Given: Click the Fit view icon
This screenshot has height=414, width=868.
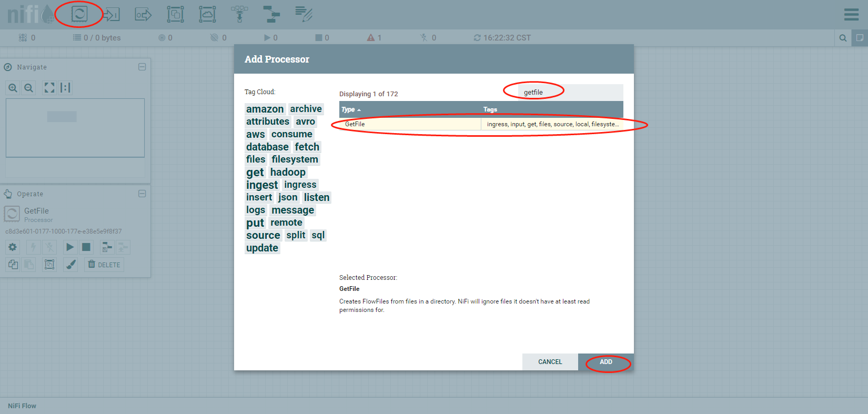Looking at the screenshot, I should pos(49,88).
